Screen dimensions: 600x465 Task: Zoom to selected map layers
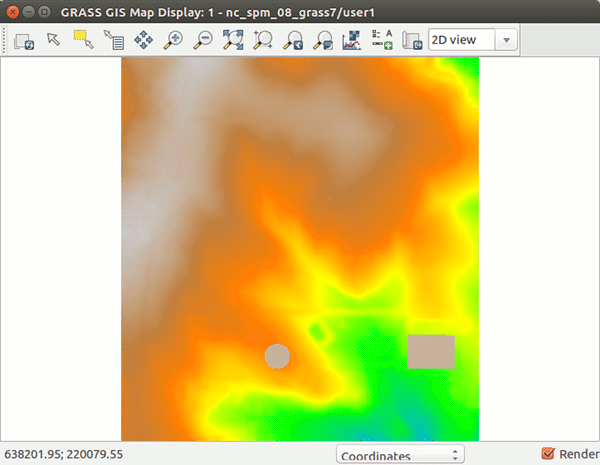click(x=233, y=41)
